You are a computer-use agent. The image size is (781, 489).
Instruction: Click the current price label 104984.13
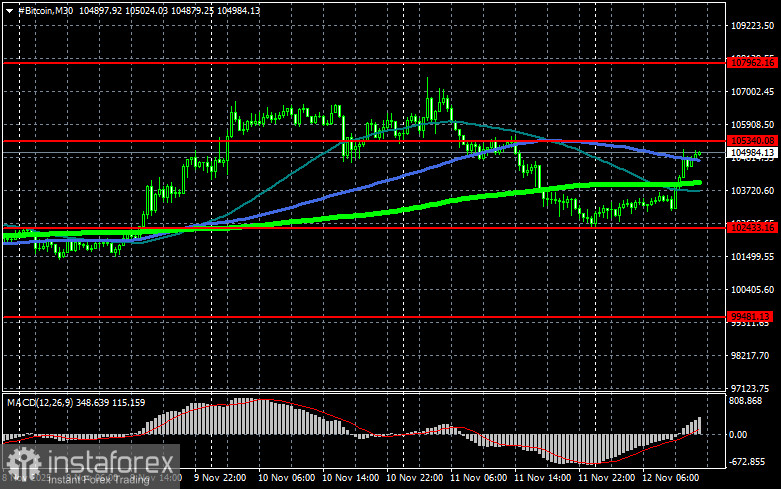pos(753,153)
